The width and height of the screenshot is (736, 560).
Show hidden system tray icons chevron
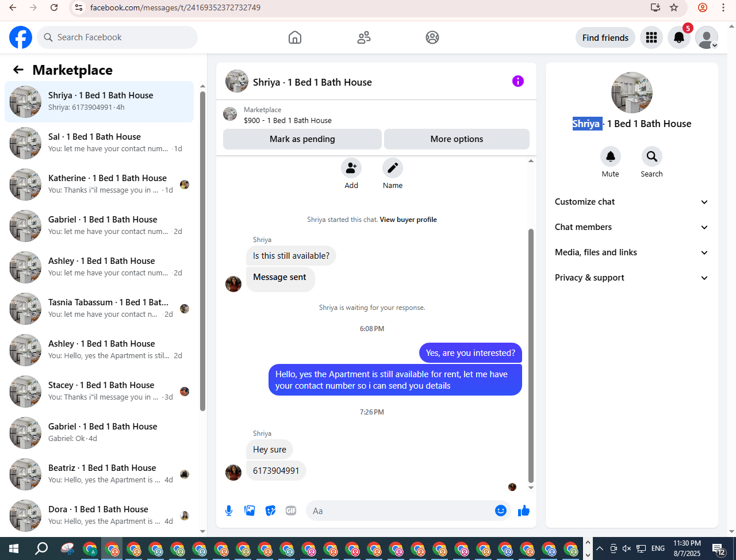click(599, 549)
